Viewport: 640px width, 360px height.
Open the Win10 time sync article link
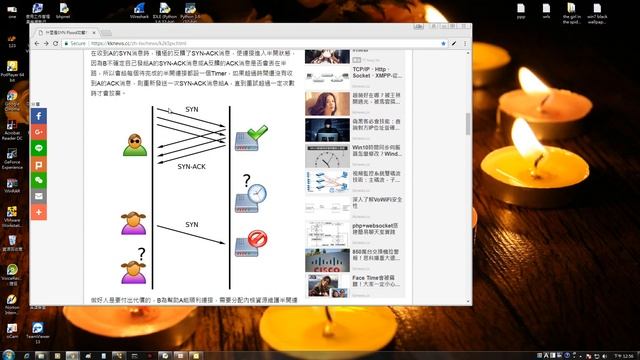click(x=377, y=151)
